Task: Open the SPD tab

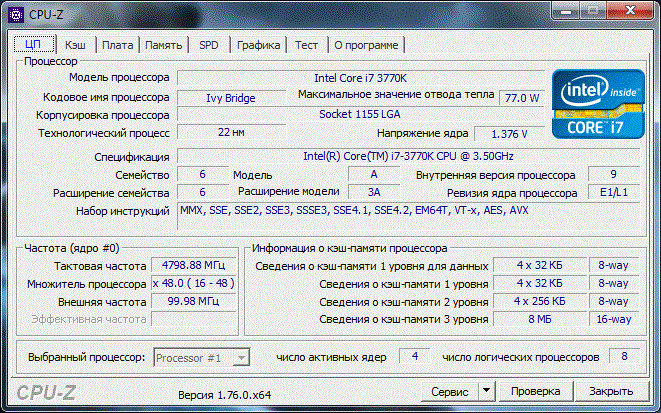Action: (x=209, y=45)
